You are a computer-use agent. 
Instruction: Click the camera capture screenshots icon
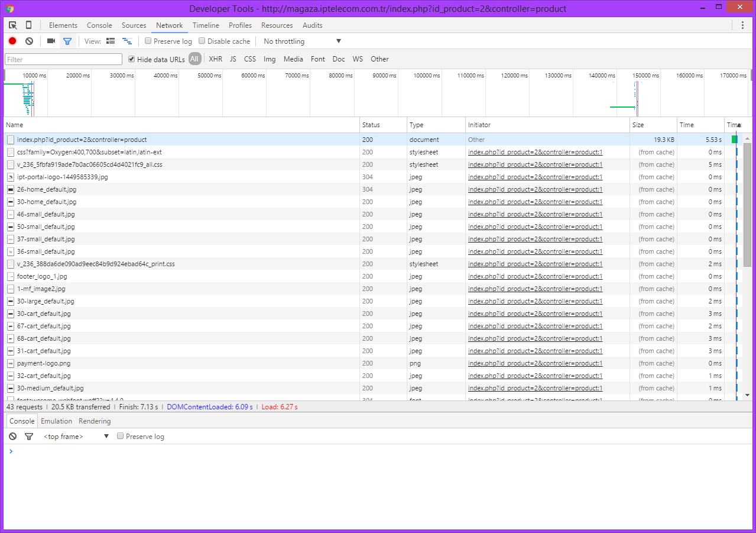tap(51, 41)
